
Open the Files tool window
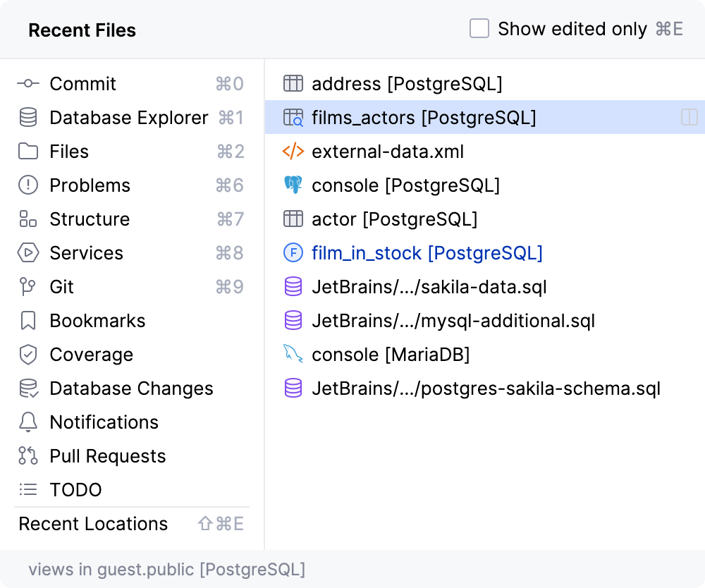(69, 152)
